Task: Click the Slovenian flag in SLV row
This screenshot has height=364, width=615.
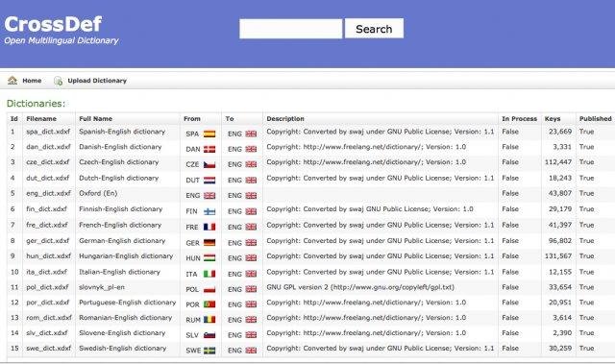Action: [x=209, y=335]
